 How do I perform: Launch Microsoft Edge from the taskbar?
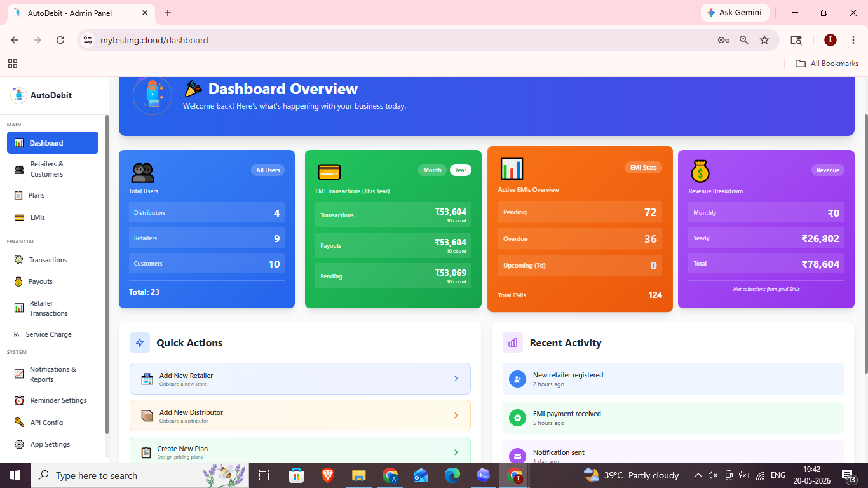click(x=452, y=475)
